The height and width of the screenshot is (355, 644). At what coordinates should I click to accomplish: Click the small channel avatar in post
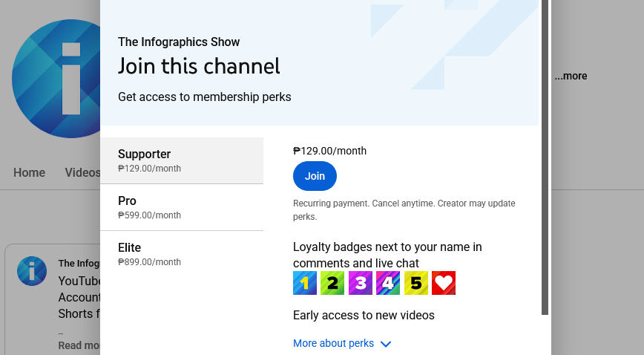click(32, 271)
